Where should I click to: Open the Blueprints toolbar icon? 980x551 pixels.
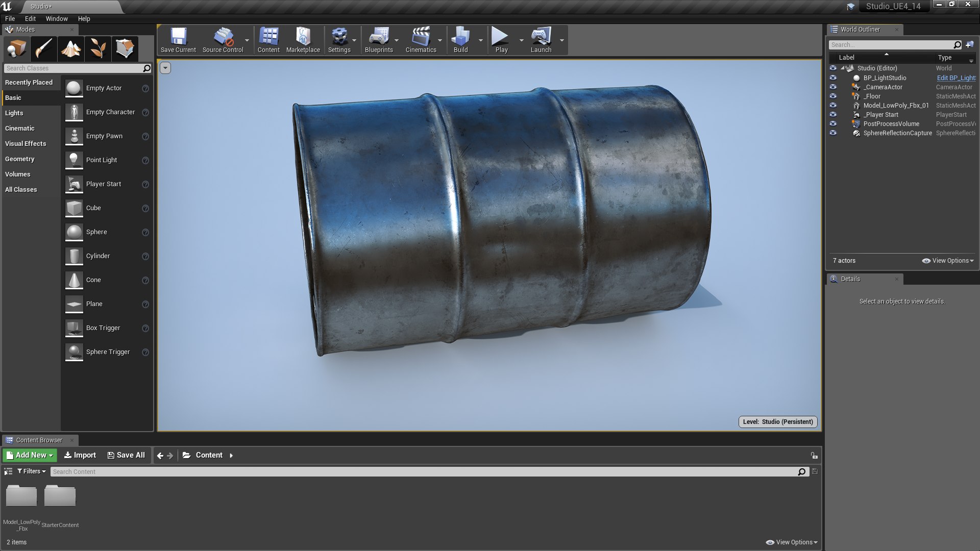(x=379, y=40)
